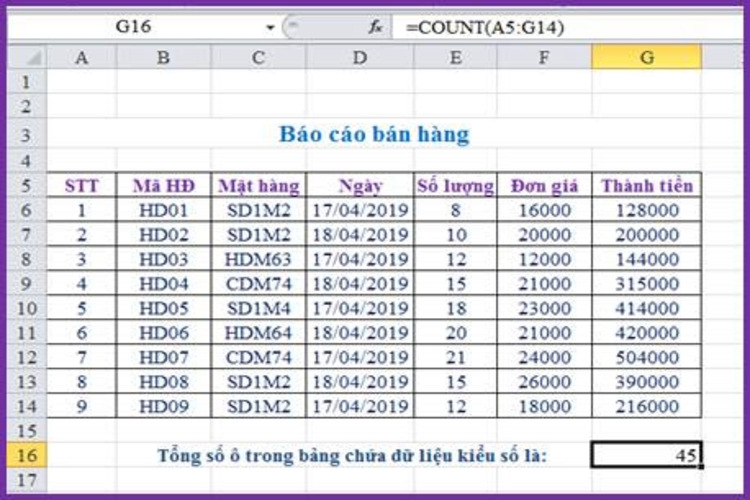Select quantity cell with value 21
This screenshot has height=500, width=750.
[455, 357]
